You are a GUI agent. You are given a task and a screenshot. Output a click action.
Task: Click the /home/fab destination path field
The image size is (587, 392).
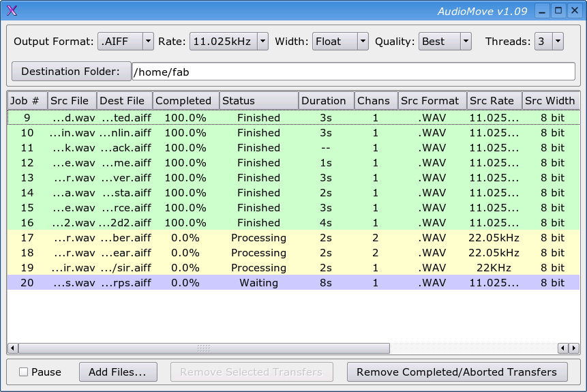pyautogui.click(x=353, y=72)
